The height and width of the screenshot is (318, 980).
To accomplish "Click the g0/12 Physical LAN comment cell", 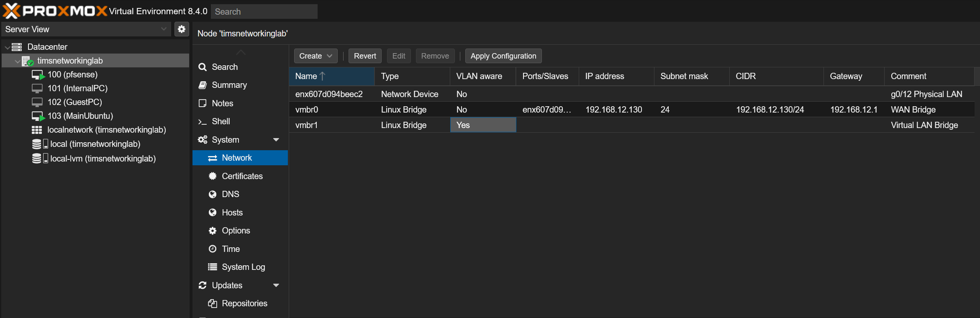I will pos(929,94).
